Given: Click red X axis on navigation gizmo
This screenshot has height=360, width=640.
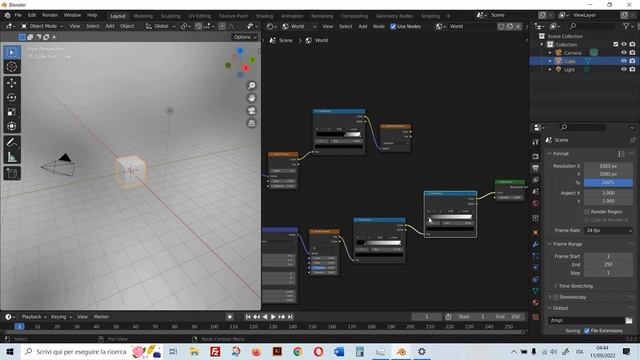Looking at the screenshot, I should (x=246, y=68).
